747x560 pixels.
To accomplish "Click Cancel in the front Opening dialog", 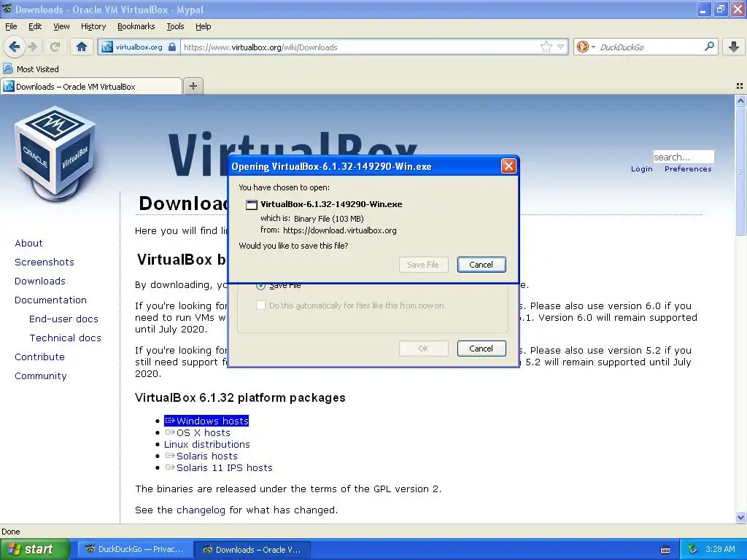I will [481, 264].
